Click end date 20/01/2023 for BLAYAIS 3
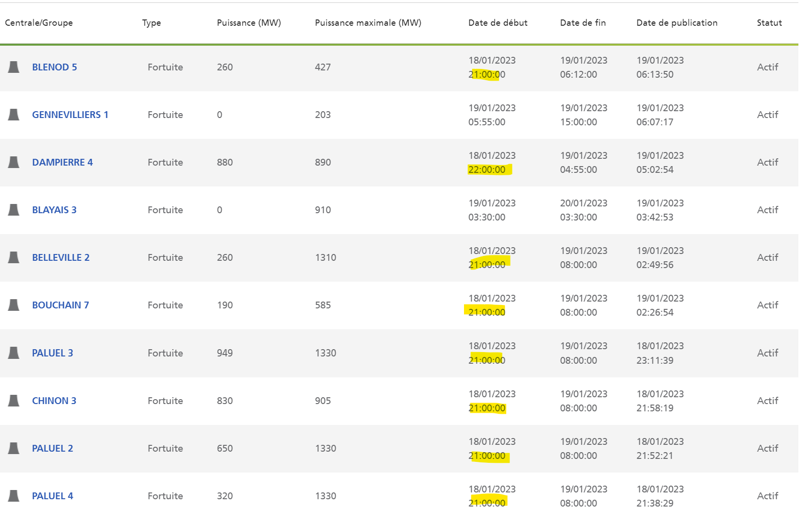Image resolution: width=812 pixels, height=524 pixels. [x=584, y=203]
